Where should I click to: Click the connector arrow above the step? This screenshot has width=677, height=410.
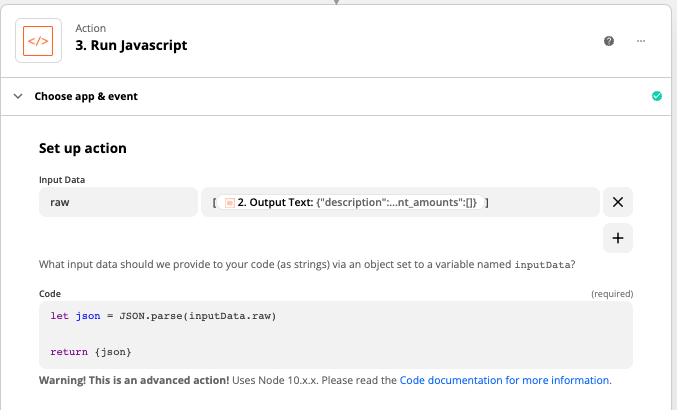(336, 2)
